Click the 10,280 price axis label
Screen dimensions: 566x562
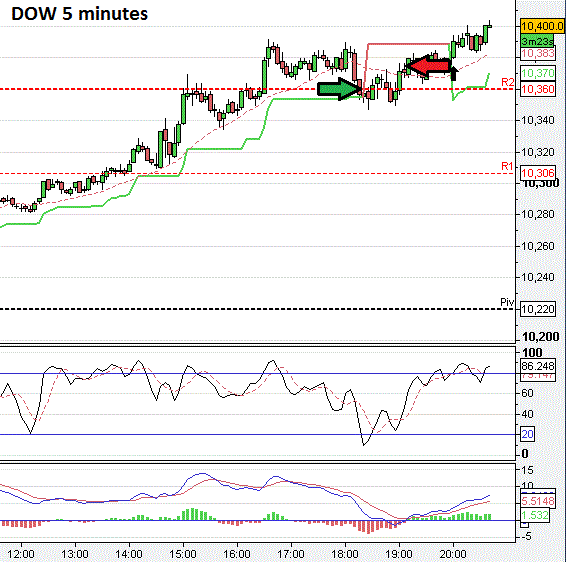tap(538, 214)
